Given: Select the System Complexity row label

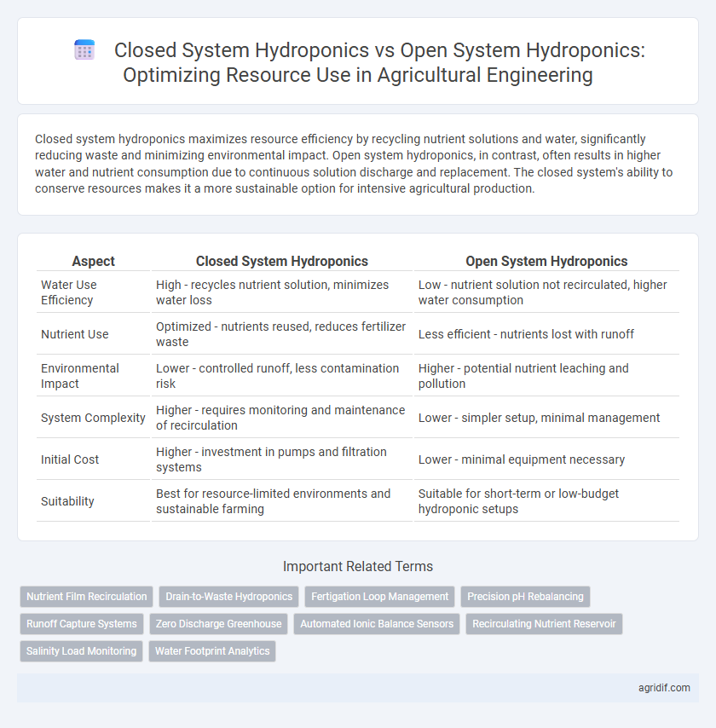Looking at the screenshot, I should coord(93,418).
